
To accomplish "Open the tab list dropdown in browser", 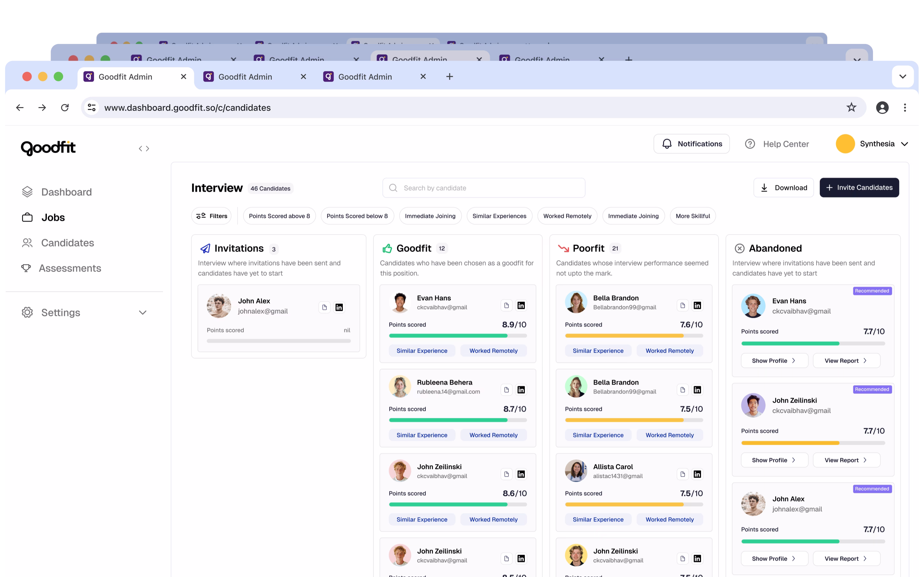I will [902, 76].
